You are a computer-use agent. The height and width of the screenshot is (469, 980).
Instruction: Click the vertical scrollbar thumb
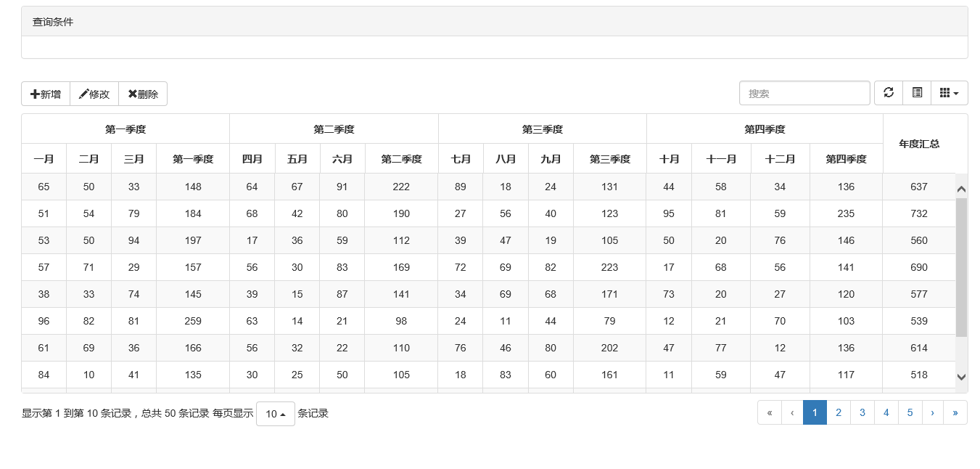point(962,267)
